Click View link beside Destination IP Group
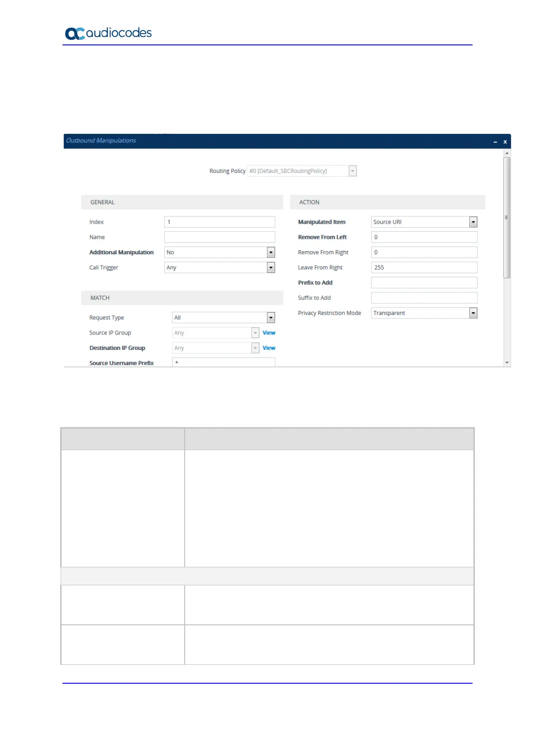This screenshot has width=535, height=756. pos(269,348)
